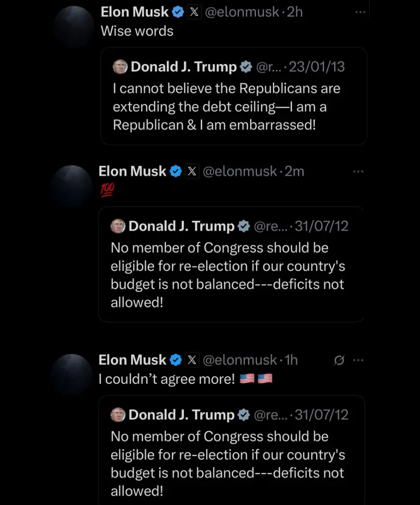Click the Trump verified badge in the debt ceiling quote
The image size is (420, 505).
(x=245, y=67)
